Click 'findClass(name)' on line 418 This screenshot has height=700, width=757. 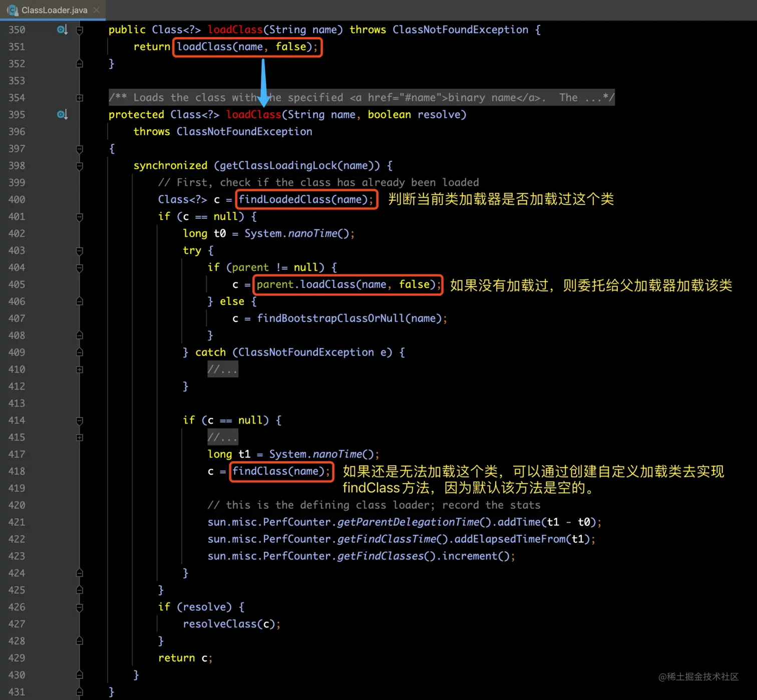coord(278,471)
